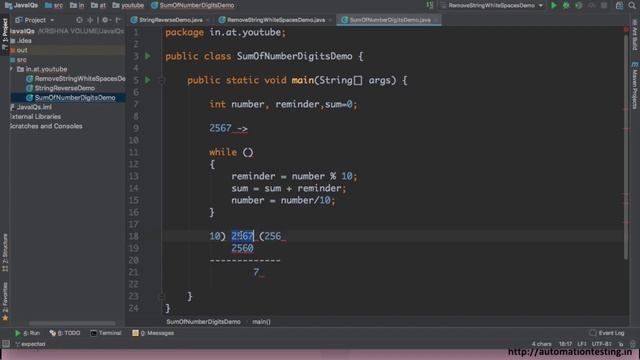Close the StringReverseDemo.java tab

(x=208, y=20)
